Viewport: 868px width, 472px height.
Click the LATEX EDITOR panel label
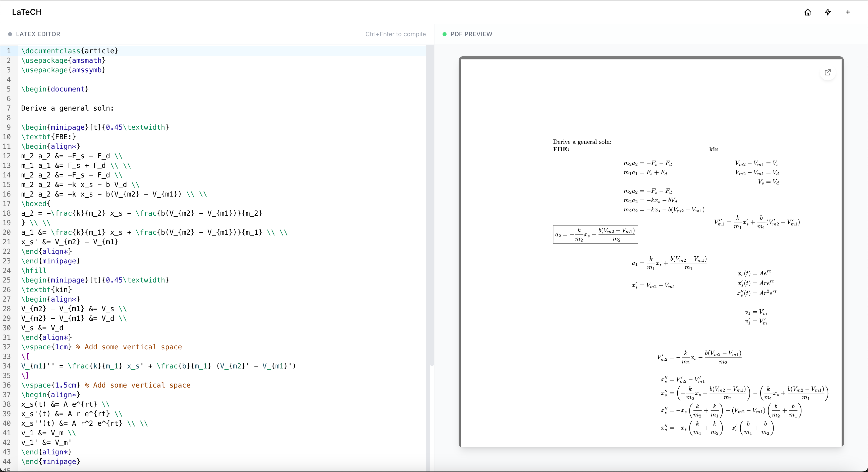(x=38, y=34)
